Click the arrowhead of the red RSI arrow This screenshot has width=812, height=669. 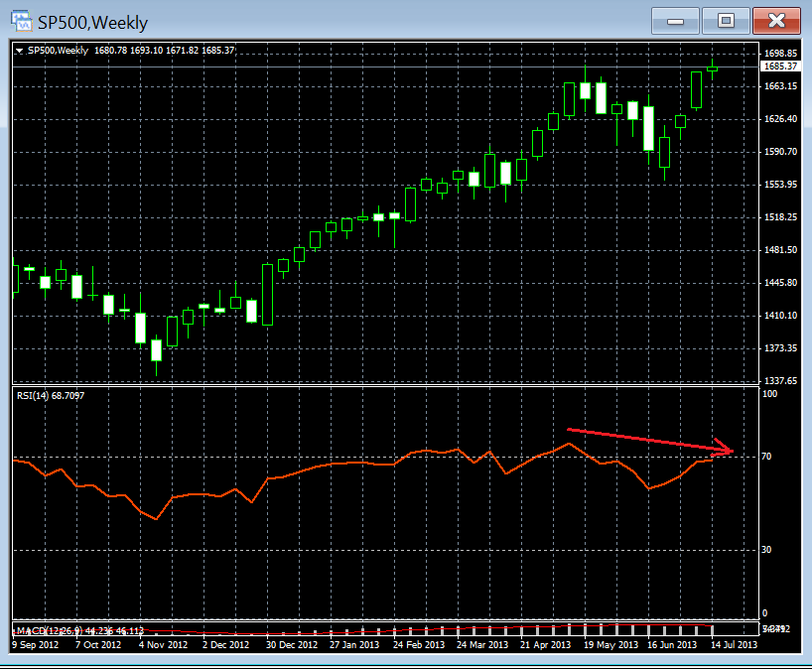tap(730, 451)
